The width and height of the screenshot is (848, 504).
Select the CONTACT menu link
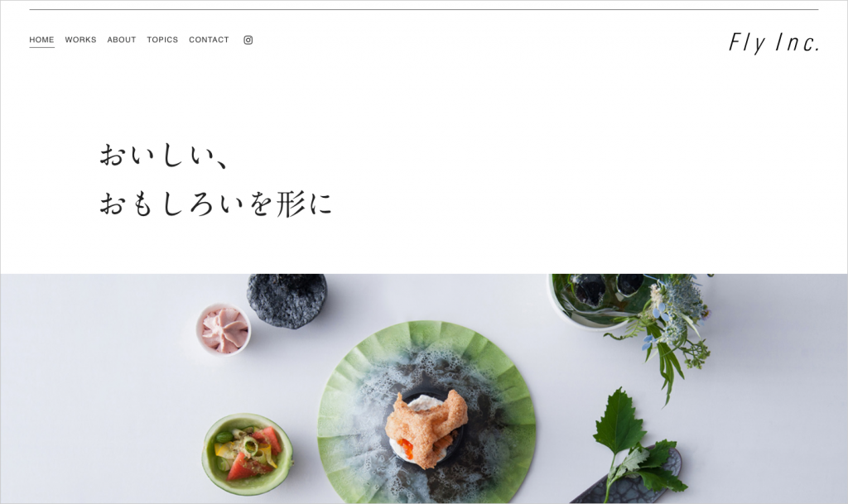click(x=209, y=40)
